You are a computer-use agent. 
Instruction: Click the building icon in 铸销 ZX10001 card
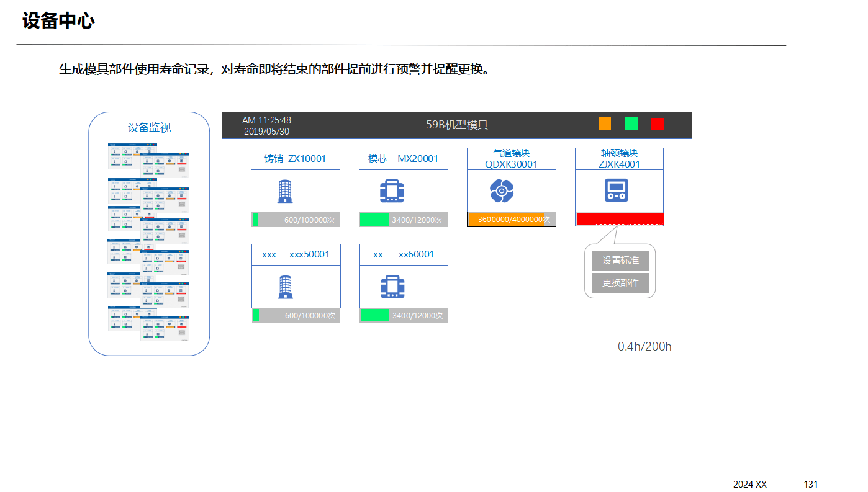click(284, 191)
